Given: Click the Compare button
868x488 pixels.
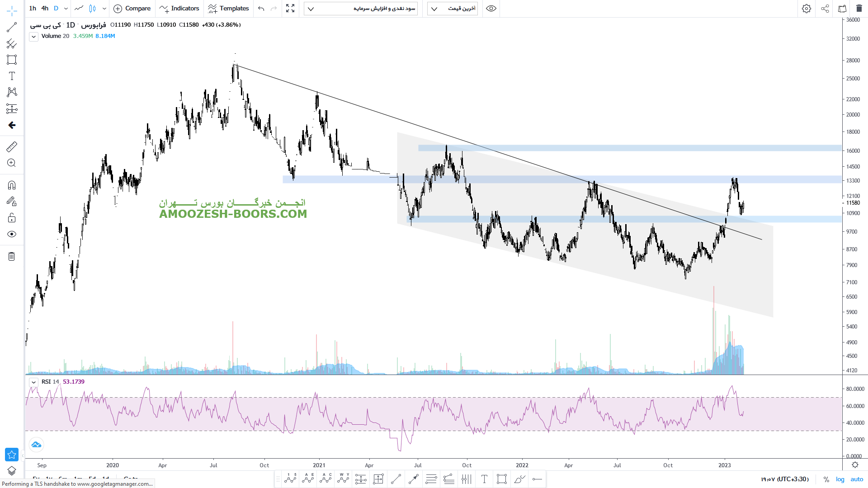Looking at the screenshot, I should [x=132, y=9].
